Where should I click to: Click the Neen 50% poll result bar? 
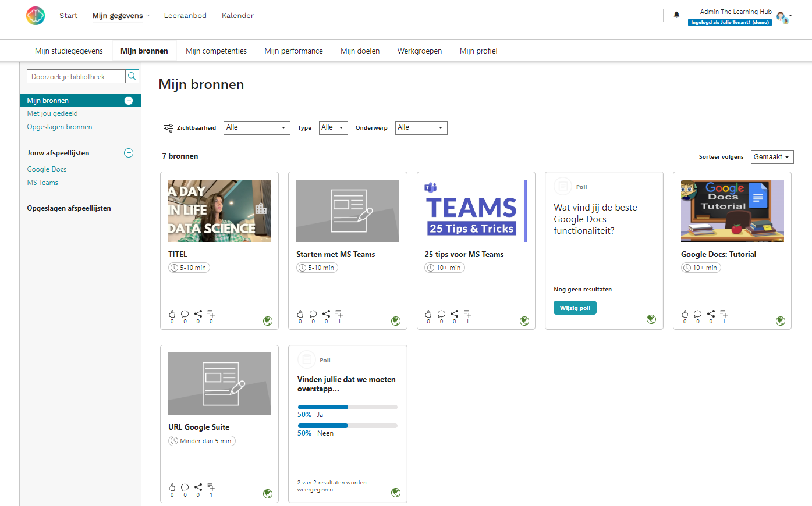pyautogui.click(x=348, y=426)
